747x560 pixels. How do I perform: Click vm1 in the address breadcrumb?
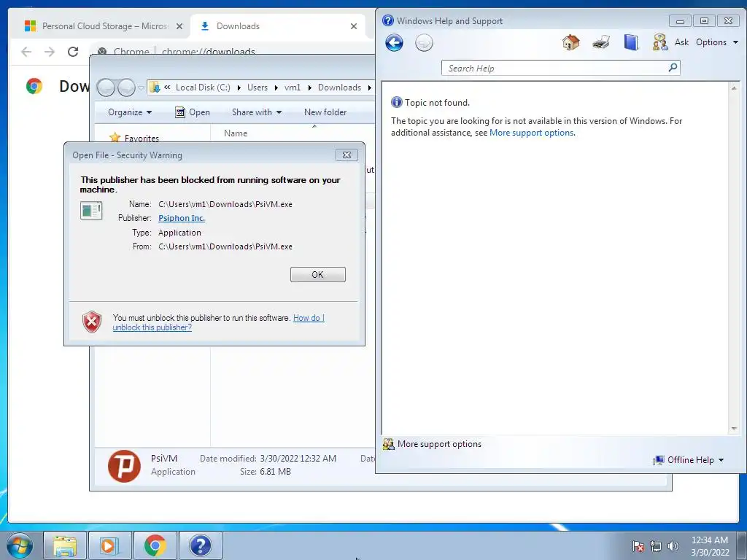[x=293, y=87]
